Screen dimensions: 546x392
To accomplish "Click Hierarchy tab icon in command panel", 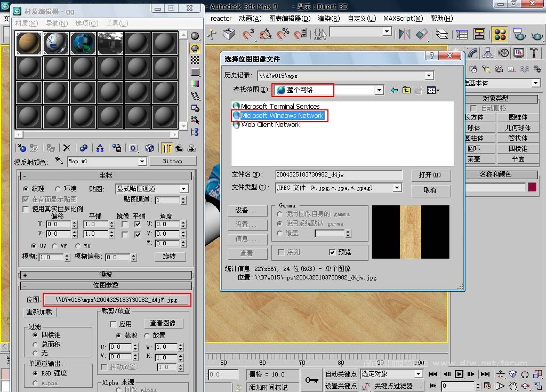I will click(x=488, y=53).
